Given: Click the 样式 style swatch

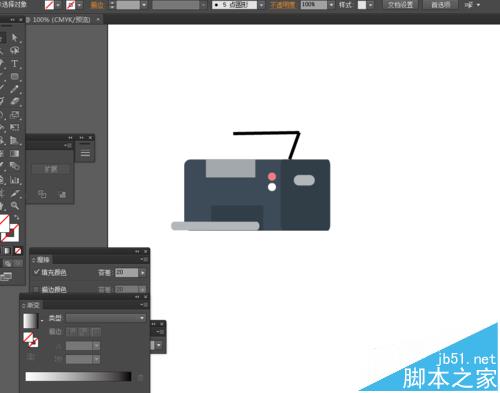Looking at the screenshot, I should [x=362, y=5].
